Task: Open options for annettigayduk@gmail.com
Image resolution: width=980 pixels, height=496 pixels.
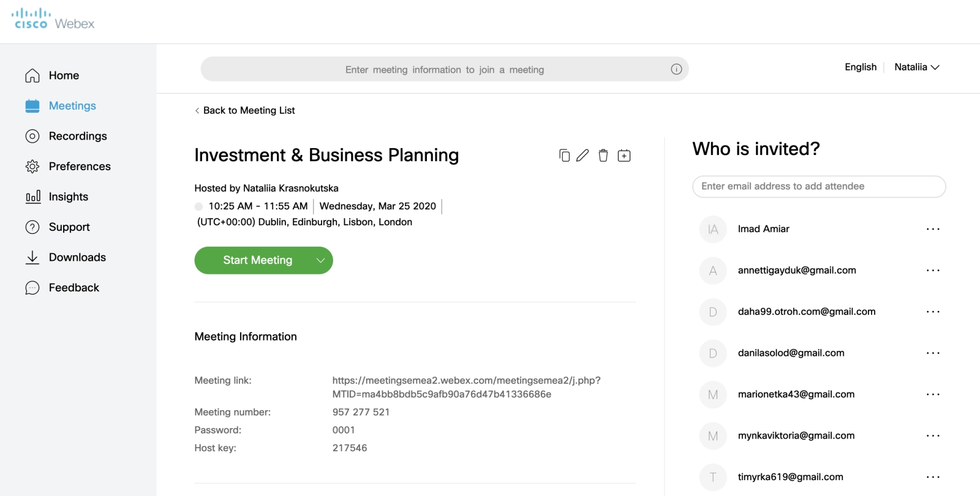Action: click(x=932, y=271)
